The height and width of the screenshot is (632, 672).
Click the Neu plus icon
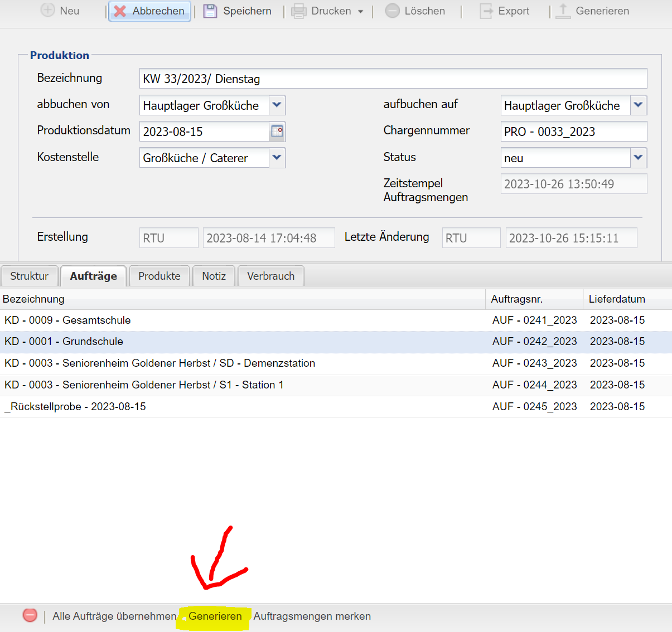pos(48,11)
